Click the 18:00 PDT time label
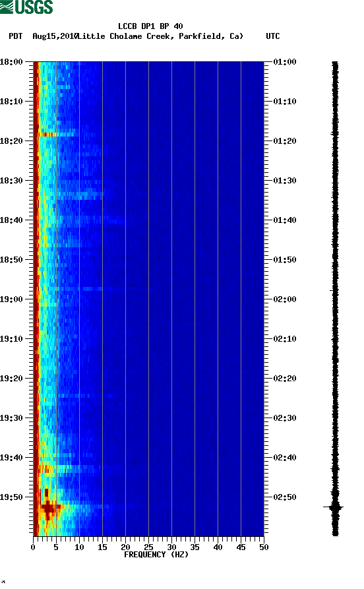 (x=11, y=61)
